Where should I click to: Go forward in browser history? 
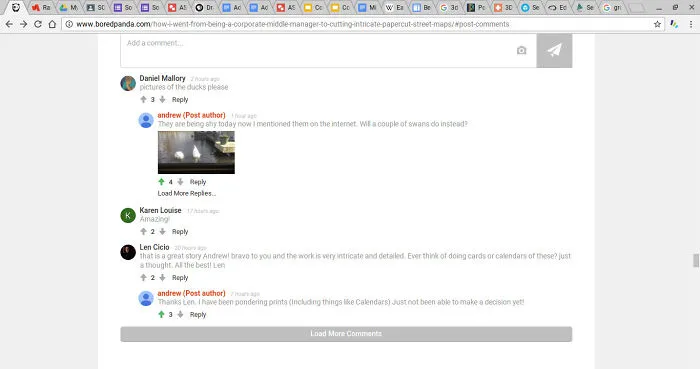point(24,24)
